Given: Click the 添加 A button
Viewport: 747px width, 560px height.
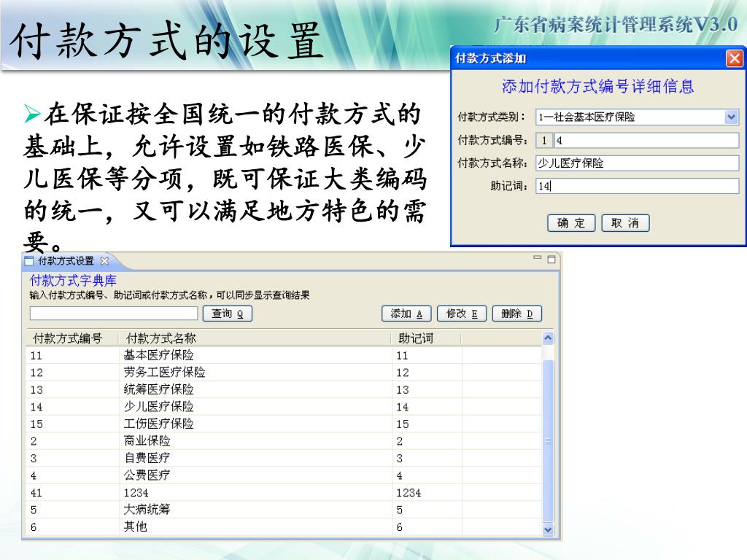Looking at the screenshot, I should coord(406,314).
